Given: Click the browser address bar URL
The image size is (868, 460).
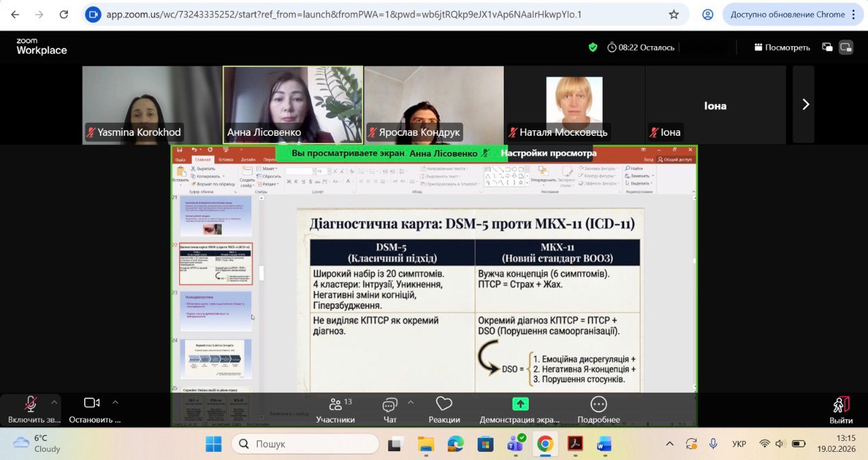Looking at the screenshot, I should click(x=343, y=14).
